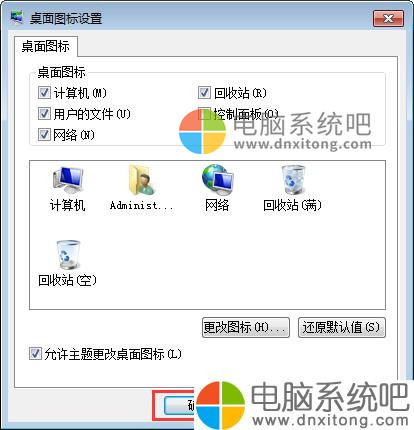
Task: Toggle the 回收站(R) checkbox
Action: (204, 93)
